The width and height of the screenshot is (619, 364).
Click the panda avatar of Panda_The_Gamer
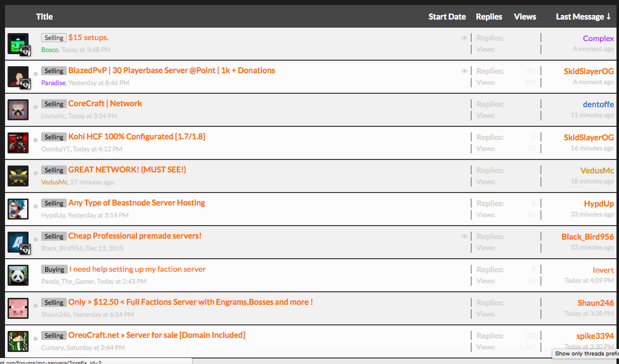click(18, 275)
